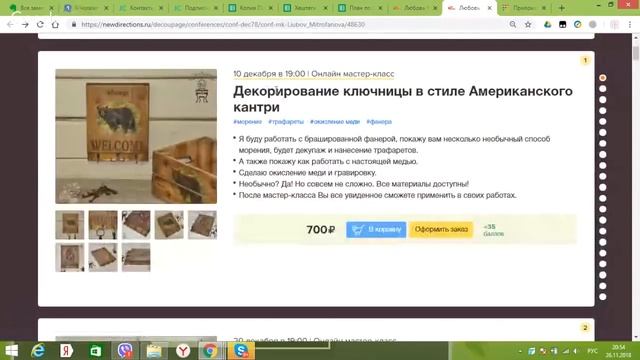Select the last thumbnail in bottom gallery row
Viewport: 640px width, 360px height.
136,258
